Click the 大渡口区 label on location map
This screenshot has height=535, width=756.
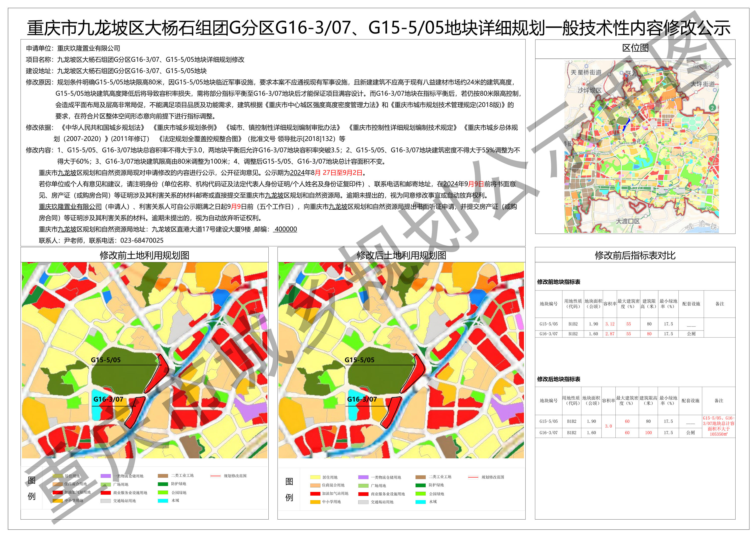627,221
